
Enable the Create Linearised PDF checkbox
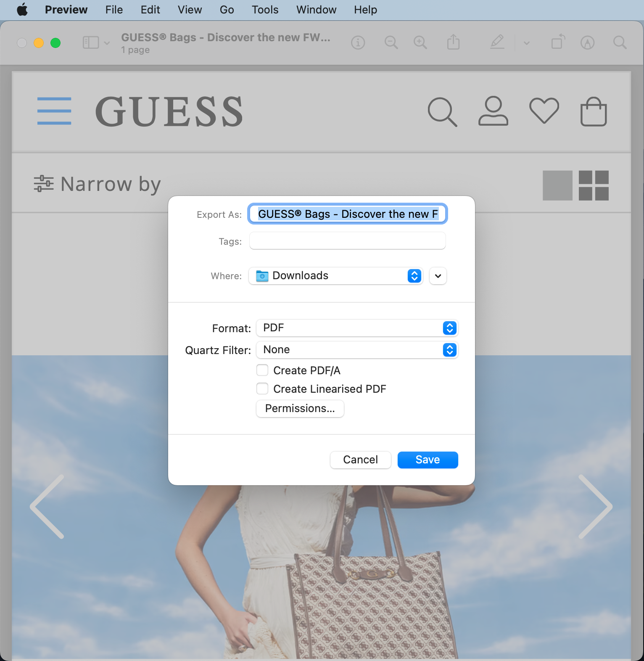262,389
